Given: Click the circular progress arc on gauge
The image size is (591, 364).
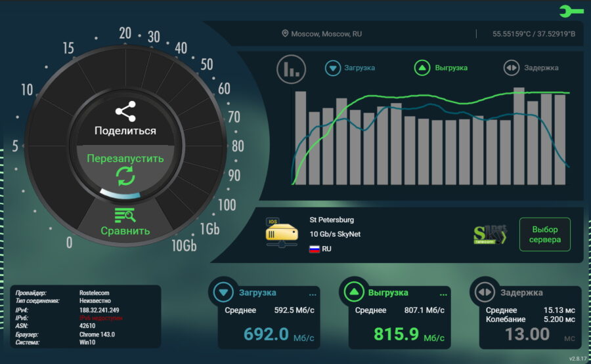Looking at the screenshot, I should coord(121,193).
